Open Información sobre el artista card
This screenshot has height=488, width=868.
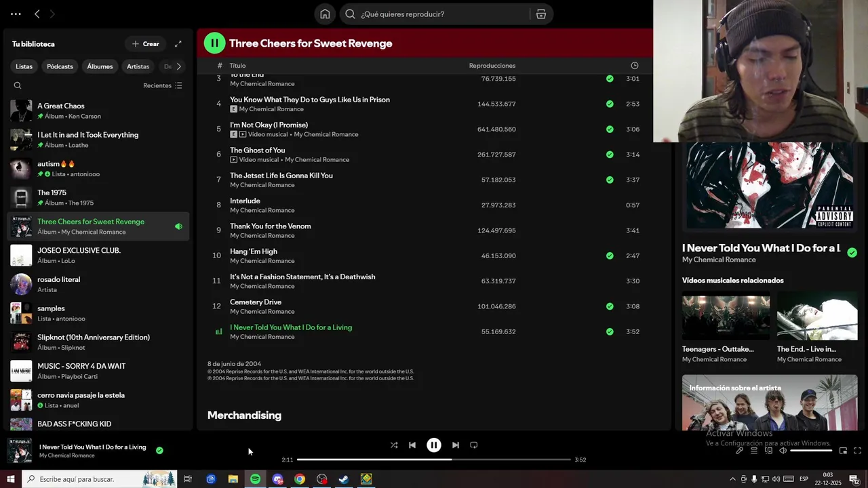(x=770, y=403)
